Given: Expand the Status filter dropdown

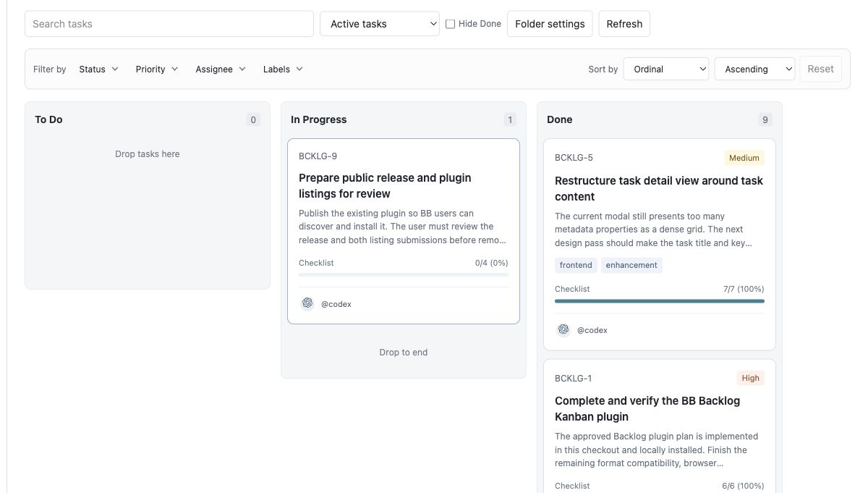Looking at the screenshot, I should 99,69.
